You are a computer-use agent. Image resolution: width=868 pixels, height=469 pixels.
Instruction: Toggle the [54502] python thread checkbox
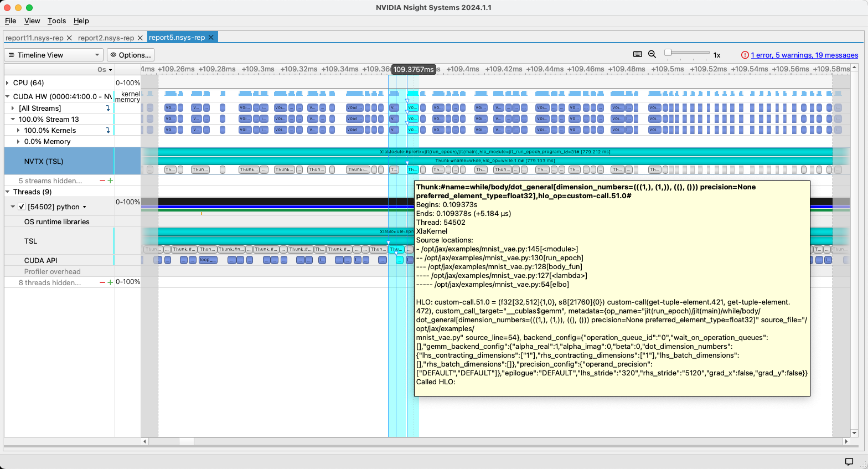(22, 207)
